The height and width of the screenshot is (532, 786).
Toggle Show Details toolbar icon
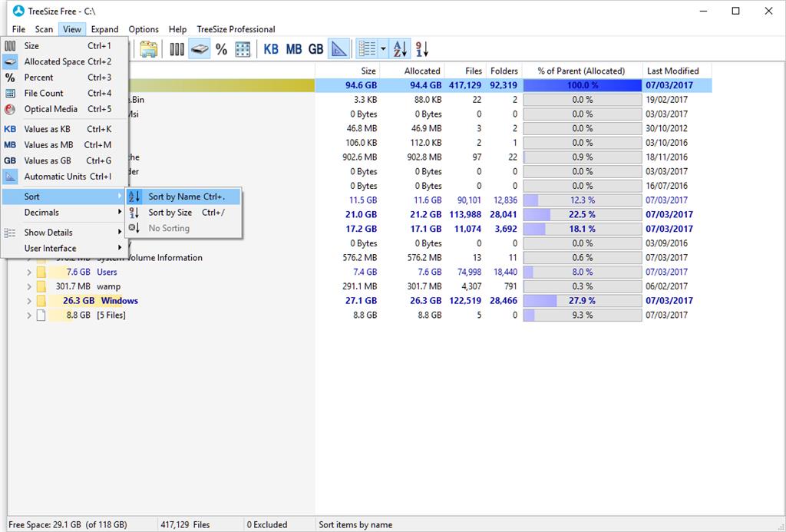tap(367, 49)
